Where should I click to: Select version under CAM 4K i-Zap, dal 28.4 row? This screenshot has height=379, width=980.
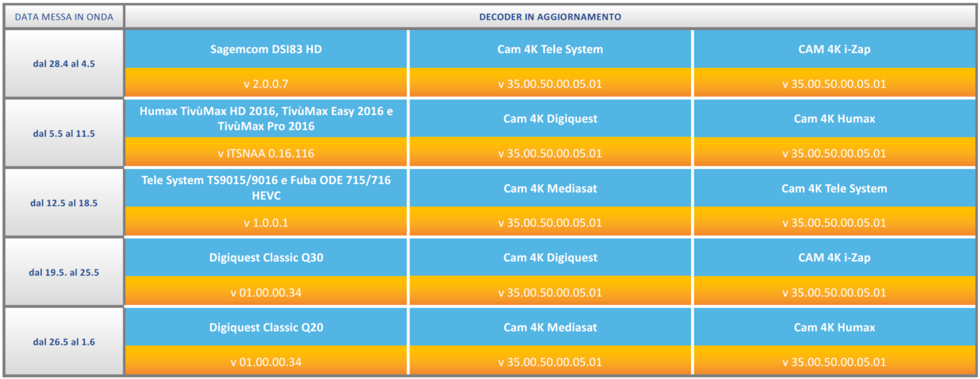(834, 83)
